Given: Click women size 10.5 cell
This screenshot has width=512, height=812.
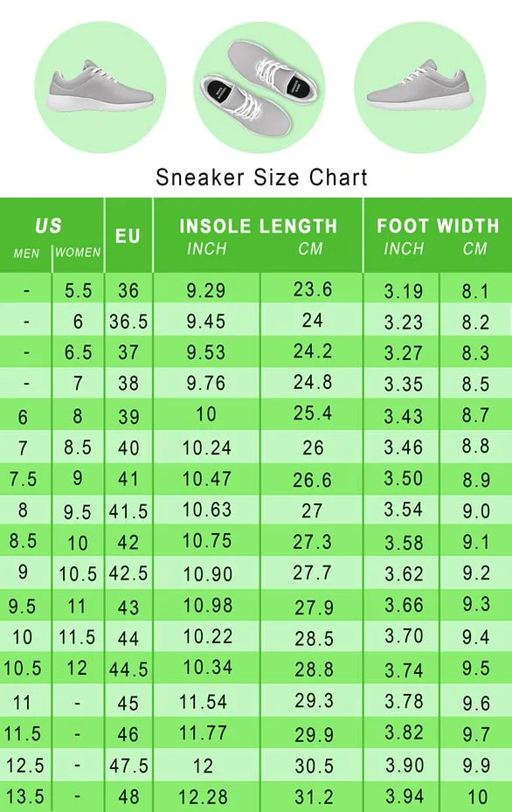Looking at the screenshot, I should (78, 573).
